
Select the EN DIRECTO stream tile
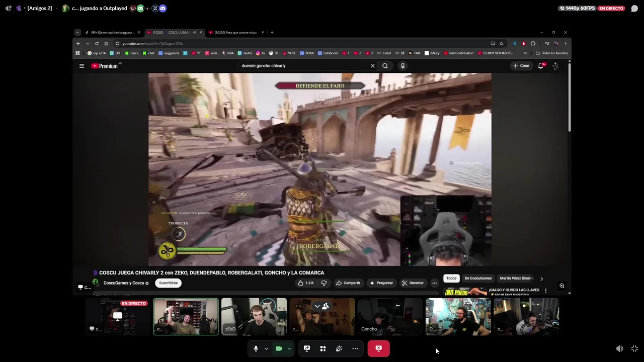[118, 317]
